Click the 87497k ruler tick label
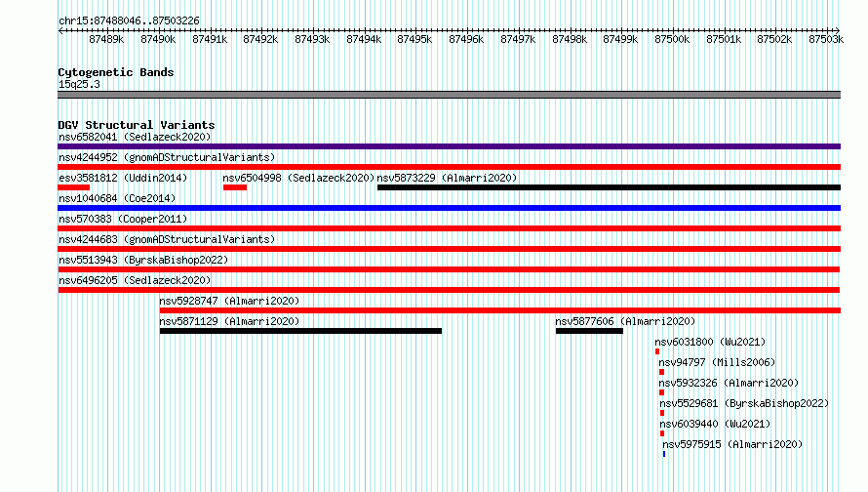The image size is (868, 492). pyautogui.click(x=518, y=39)
